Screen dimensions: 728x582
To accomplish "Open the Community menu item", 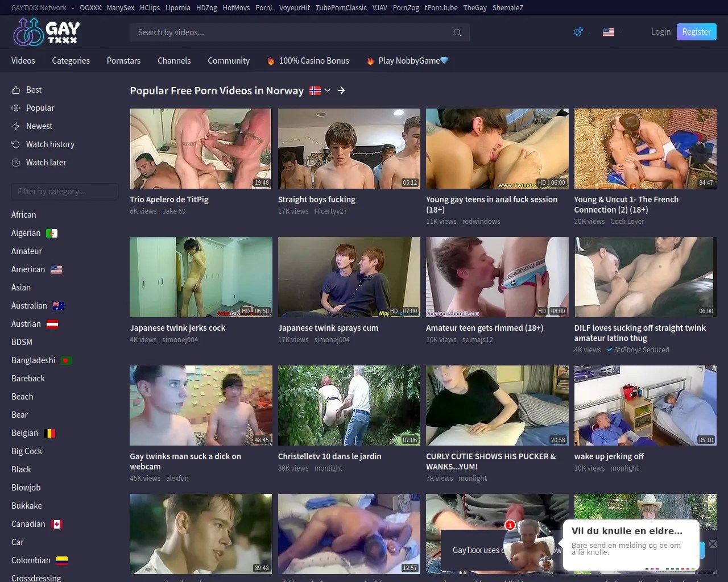I will pos(229,61).
